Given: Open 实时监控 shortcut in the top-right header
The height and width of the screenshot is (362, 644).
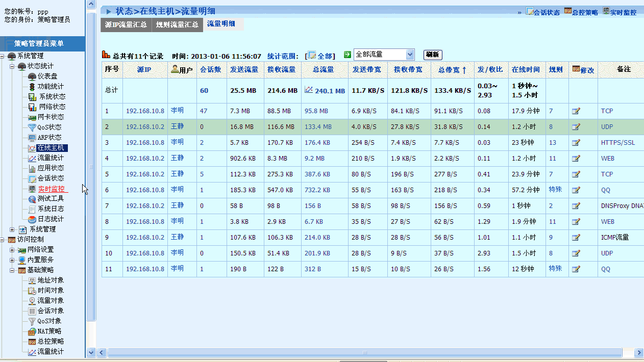Looking at the screenshot, I should (x=620, y=12).
